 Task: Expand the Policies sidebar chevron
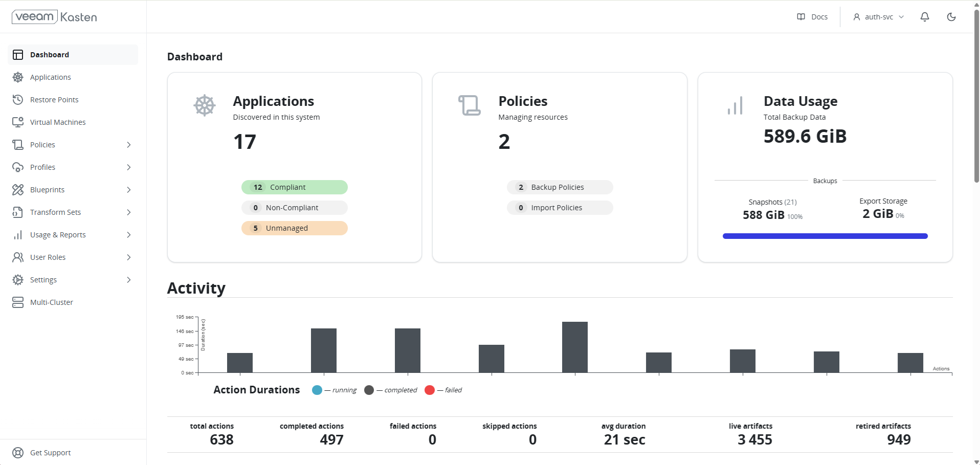tap(129, 145)
